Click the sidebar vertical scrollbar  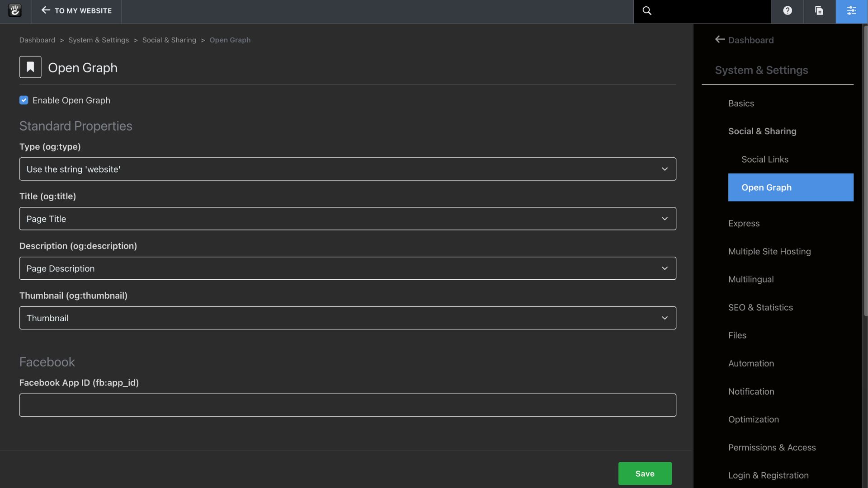(865, 172)
